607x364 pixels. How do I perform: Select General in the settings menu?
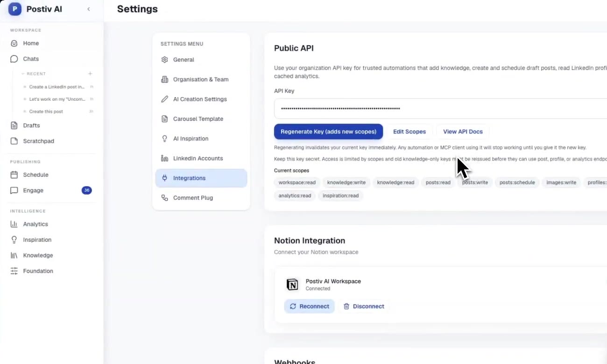(x=201, y=60)
